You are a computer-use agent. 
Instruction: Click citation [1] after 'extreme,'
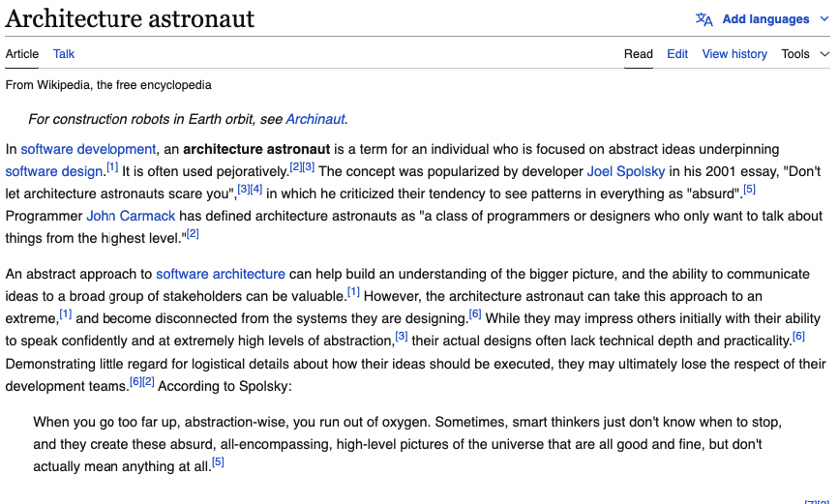click(x=65, y=314)
